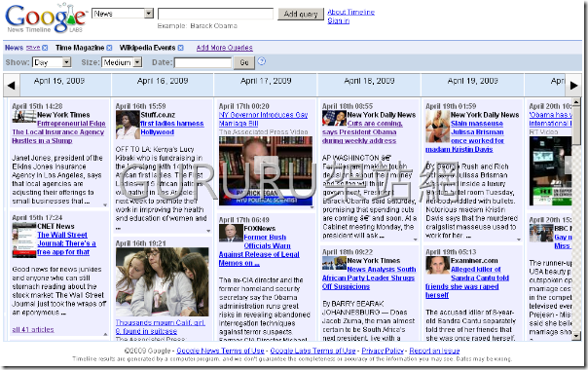Expand the April 18th 08:55 article arrow
The width and height of the screenshot is (588, 370).
tap(416, 240)
